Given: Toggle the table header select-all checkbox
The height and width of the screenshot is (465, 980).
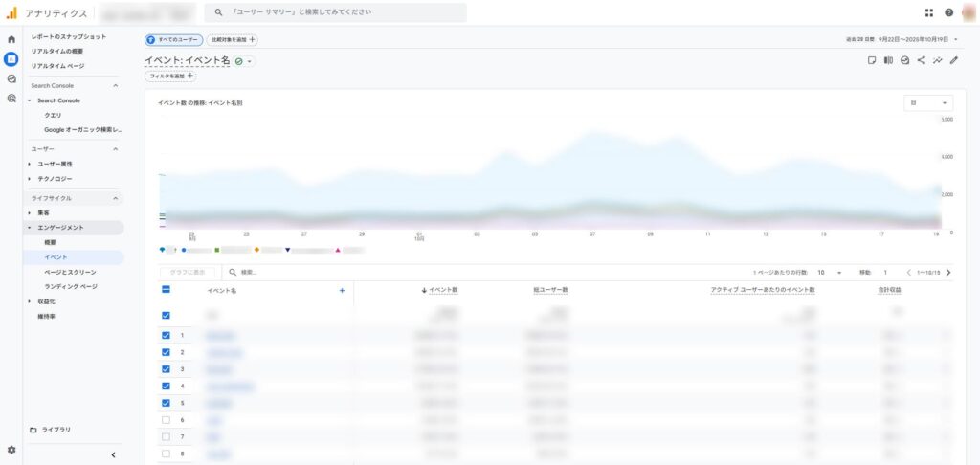Looking at the screenshot, I should click(x=167, y=290).
